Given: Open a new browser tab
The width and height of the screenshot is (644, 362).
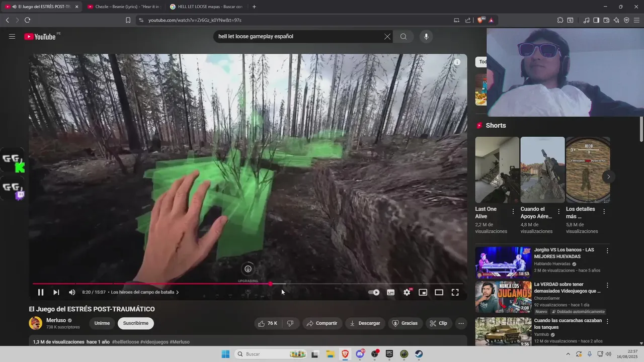Looking at the screenshot, I should 254,7.
